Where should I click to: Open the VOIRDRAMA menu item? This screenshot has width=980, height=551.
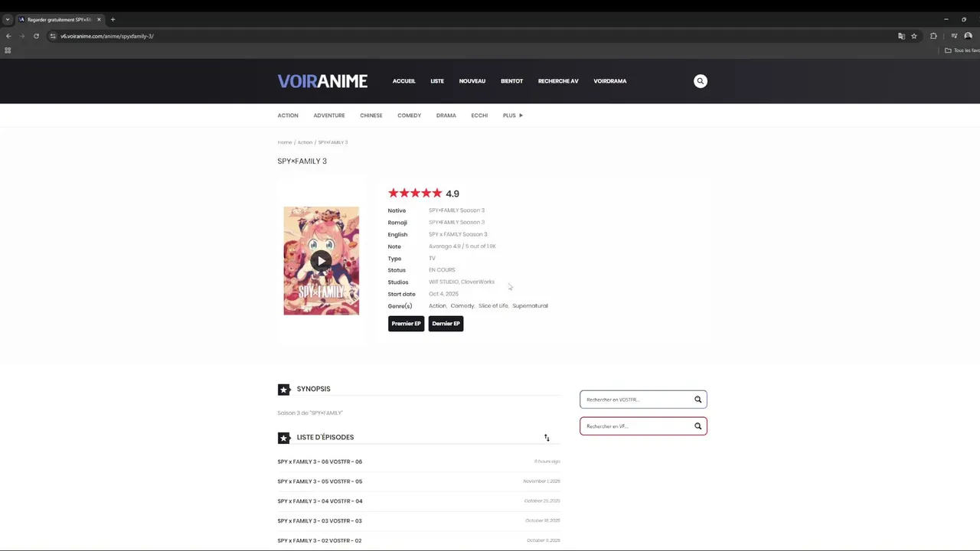(x=609, y=81)
